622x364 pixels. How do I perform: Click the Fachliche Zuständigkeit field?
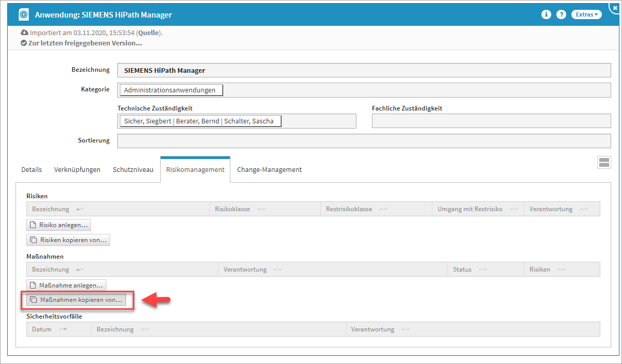pos(491,121)
